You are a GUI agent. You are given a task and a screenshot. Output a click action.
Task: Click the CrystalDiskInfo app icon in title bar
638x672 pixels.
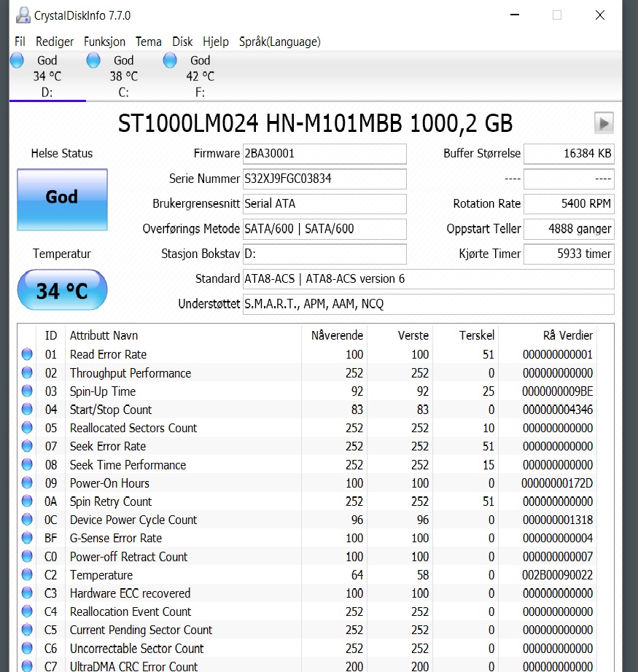point(23,15)
